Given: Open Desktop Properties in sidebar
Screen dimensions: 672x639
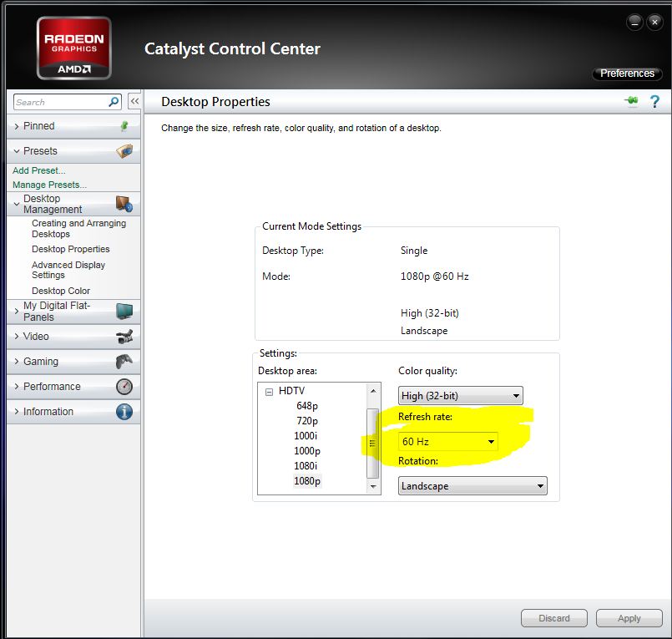Looking at the screenshot, I should pyautogui.click(x=71, y=249).
